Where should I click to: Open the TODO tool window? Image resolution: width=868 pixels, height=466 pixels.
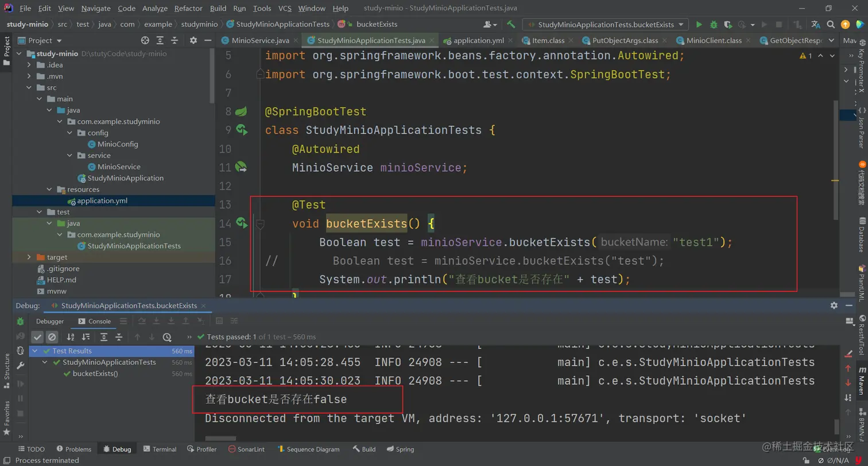pos(31,449)
